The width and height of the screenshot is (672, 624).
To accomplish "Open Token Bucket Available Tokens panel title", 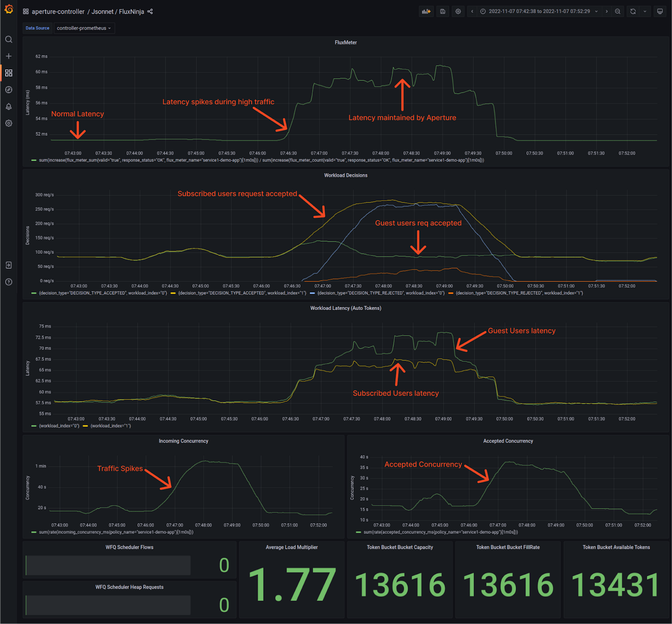I will (x=616, y=547).
